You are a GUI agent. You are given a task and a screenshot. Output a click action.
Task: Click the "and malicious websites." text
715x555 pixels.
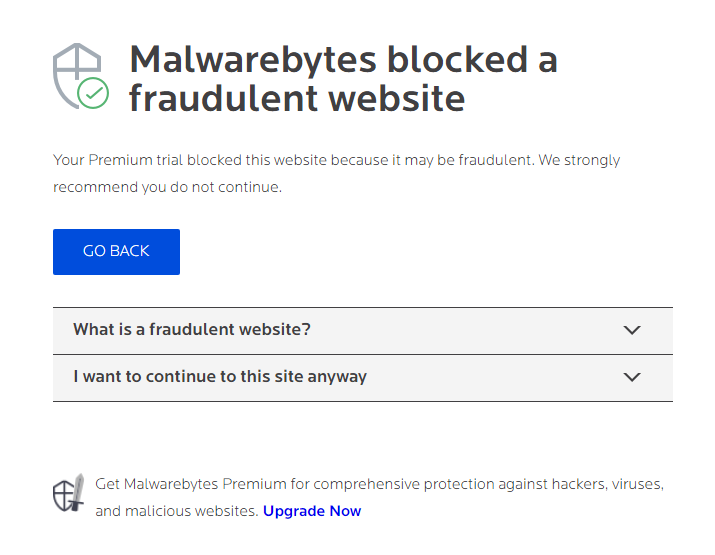tap(176, 511)
